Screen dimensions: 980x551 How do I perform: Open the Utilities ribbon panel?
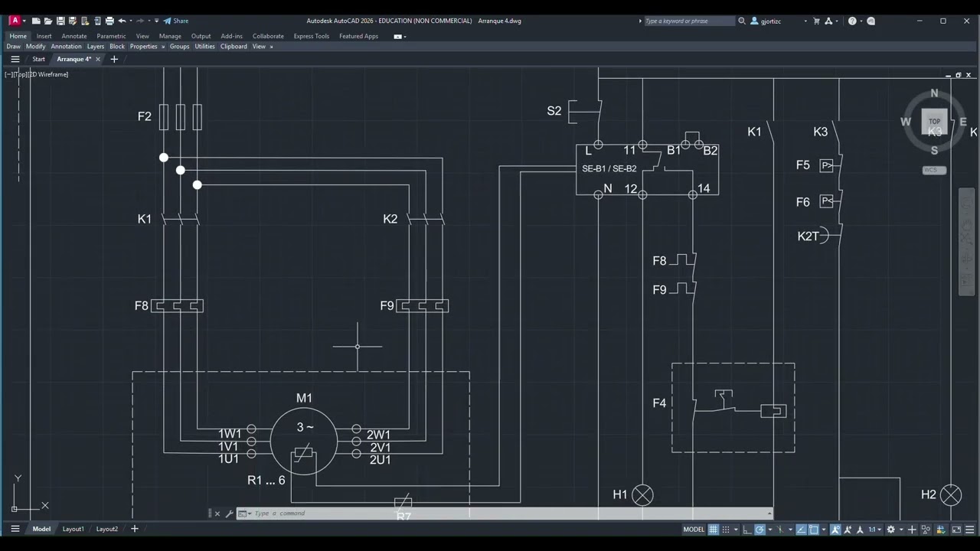[205, 47]
